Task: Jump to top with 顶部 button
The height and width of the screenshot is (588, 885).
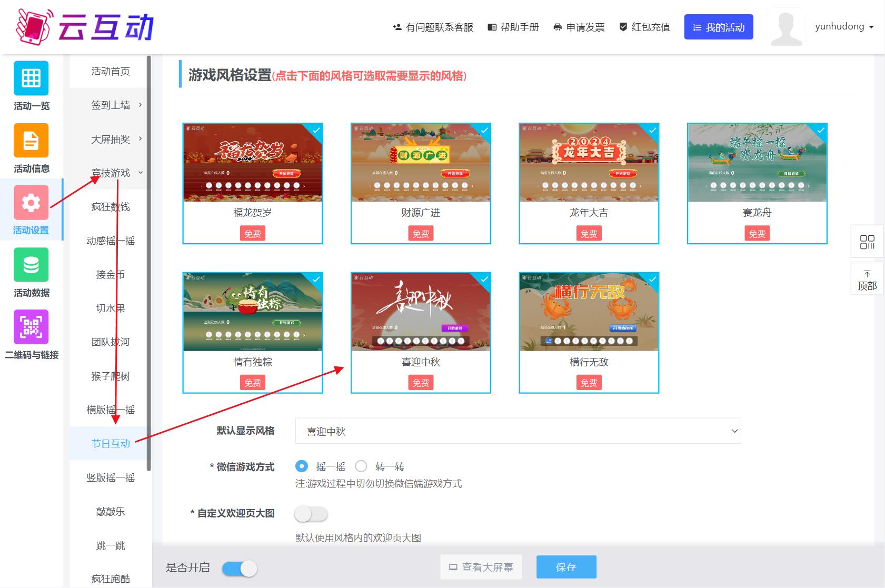Action: point(867,279)
